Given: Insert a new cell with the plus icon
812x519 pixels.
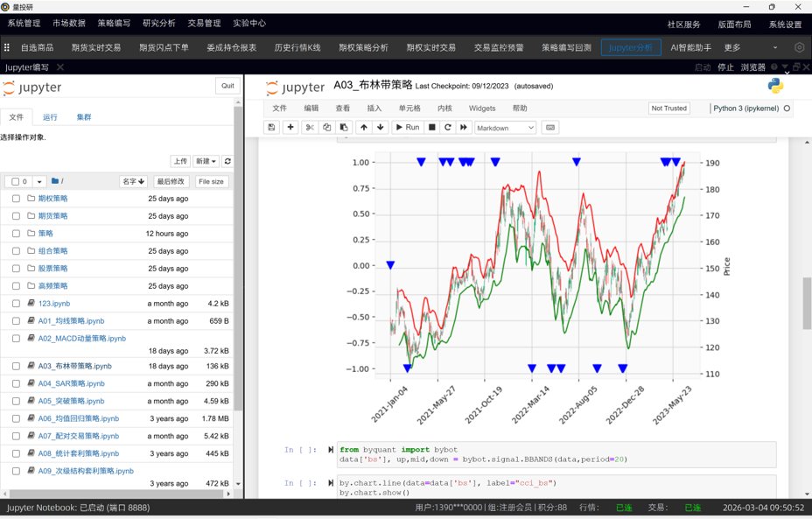Looking at the screenshot, I should [x=290, y=128].
